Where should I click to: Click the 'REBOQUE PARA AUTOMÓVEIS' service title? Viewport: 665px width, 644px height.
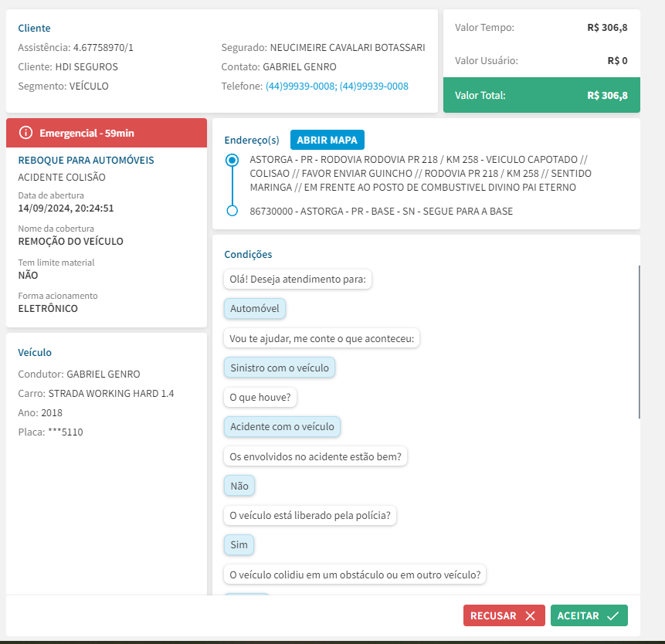tap(86, 160)
